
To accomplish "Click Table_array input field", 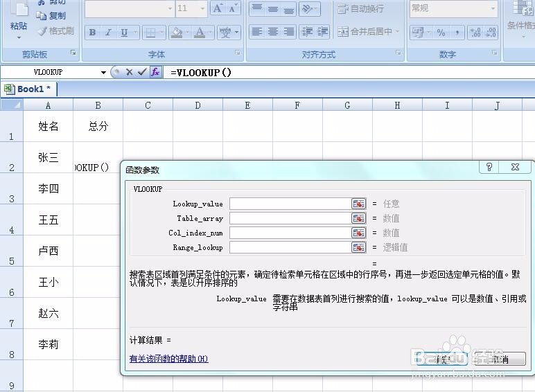I will 290,218.
